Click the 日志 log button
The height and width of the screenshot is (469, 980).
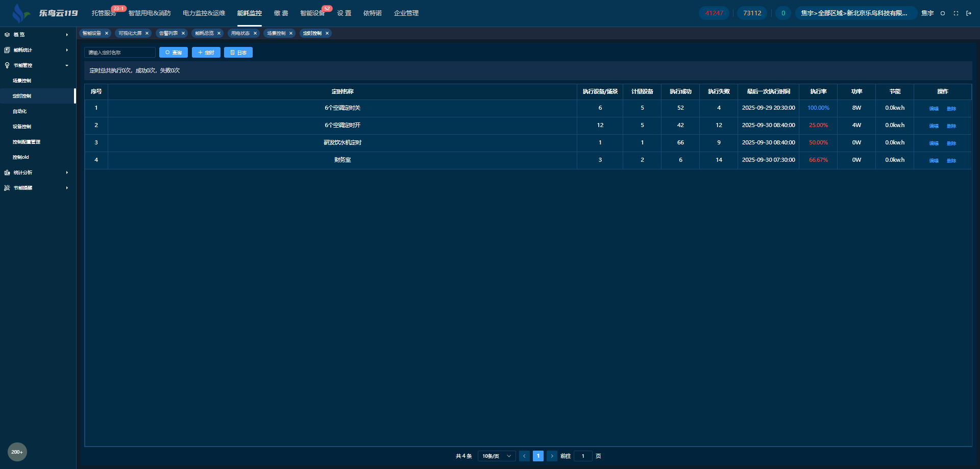tap(238, 53)
